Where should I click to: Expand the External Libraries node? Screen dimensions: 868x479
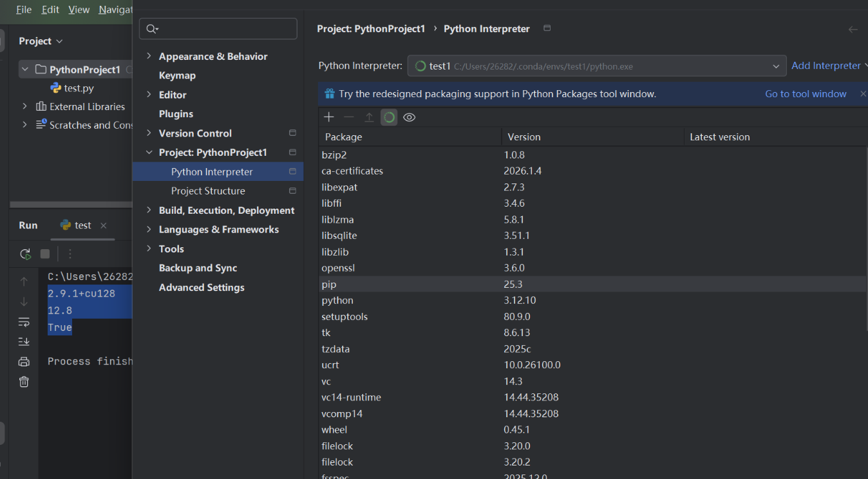pyautogui.click(x=24, y=106)
